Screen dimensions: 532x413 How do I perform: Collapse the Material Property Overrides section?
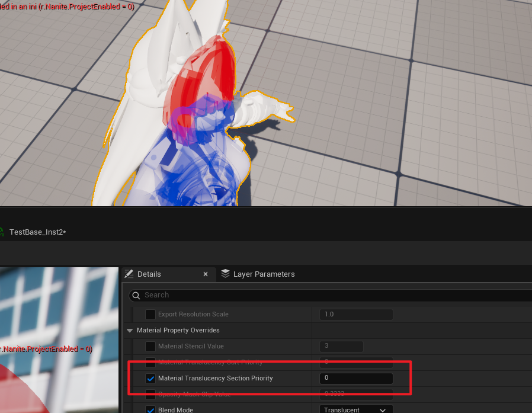point(130,330)
